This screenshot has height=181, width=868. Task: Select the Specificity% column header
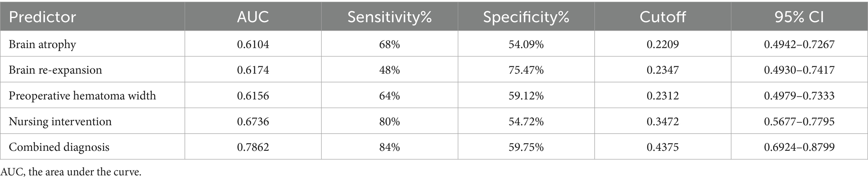[526, 17]
